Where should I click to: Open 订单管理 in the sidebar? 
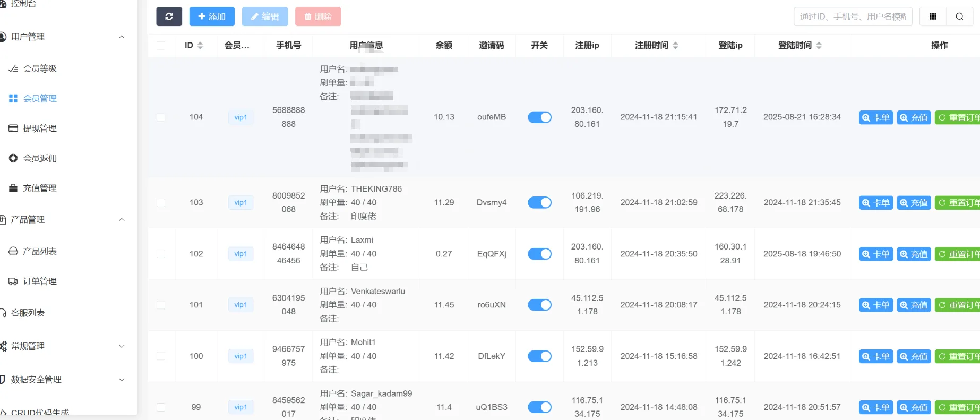tap(40, 281)
